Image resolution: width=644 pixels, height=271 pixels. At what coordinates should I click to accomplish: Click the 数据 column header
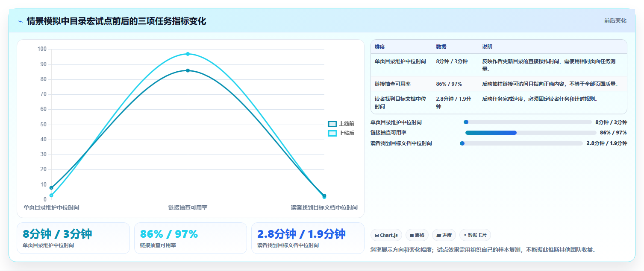coord(441,47)
